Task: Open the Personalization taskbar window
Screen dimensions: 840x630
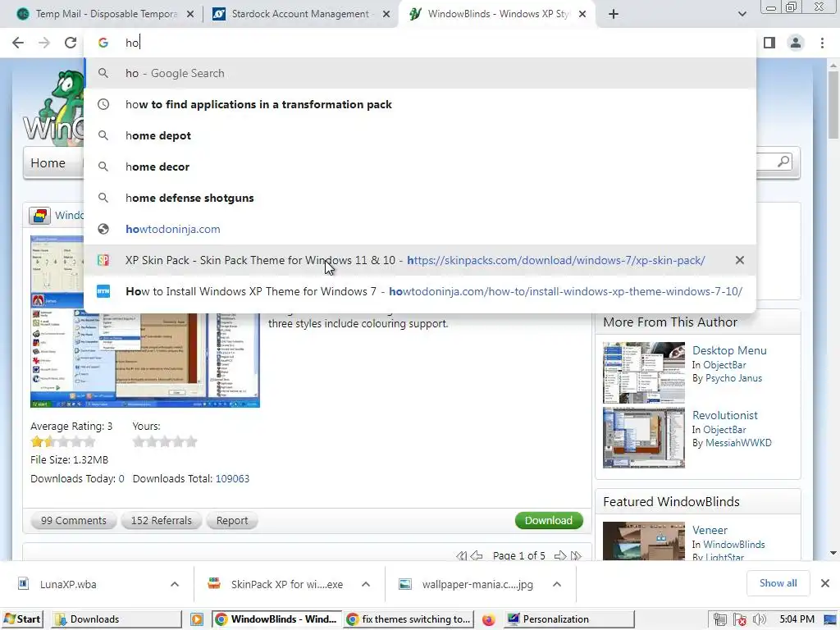Action: (569, 619)
